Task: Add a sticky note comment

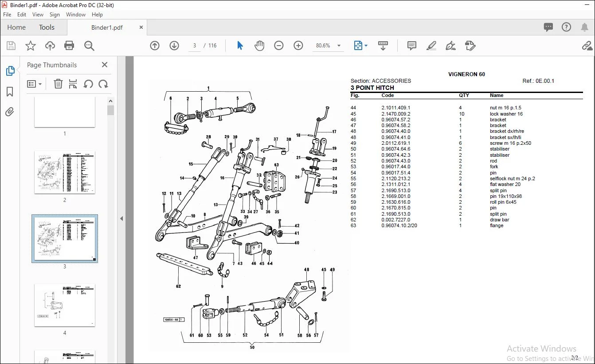Action: click(x=412, y=46)
